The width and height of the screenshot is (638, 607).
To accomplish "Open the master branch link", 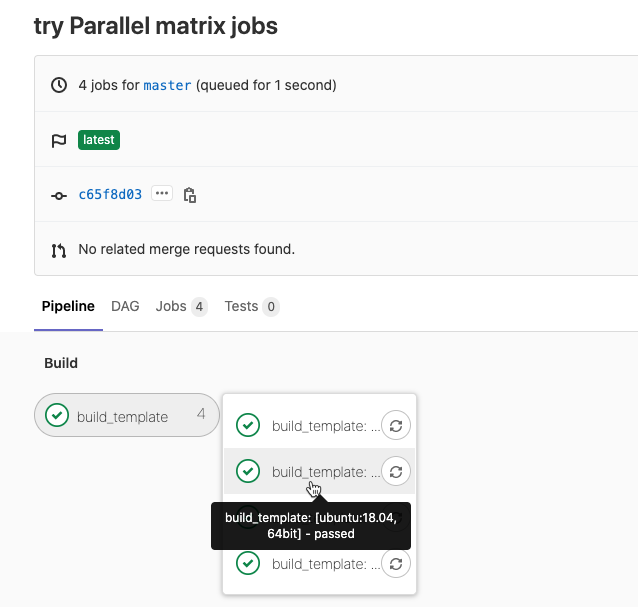I will click(167, 85).
